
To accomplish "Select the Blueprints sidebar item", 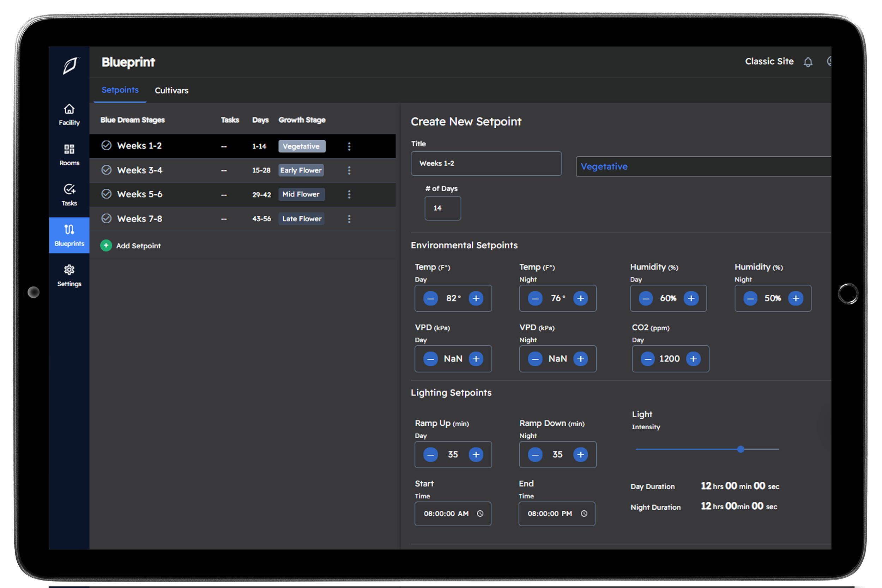I will [69, 236].
